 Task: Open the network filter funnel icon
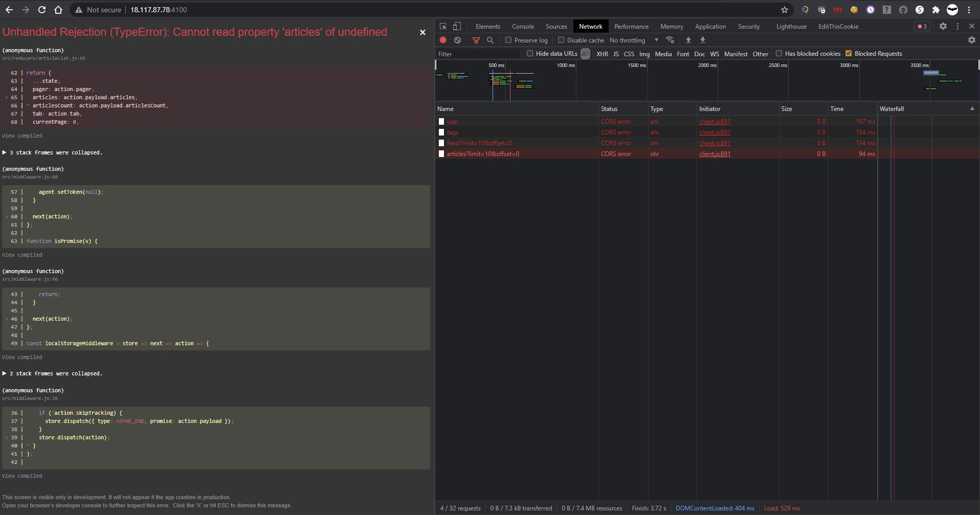pyautogui.click(x=476, y=40)
